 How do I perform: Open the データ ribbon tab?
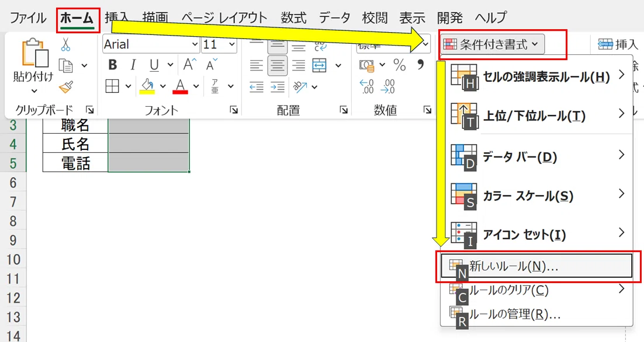pos(334,18)
